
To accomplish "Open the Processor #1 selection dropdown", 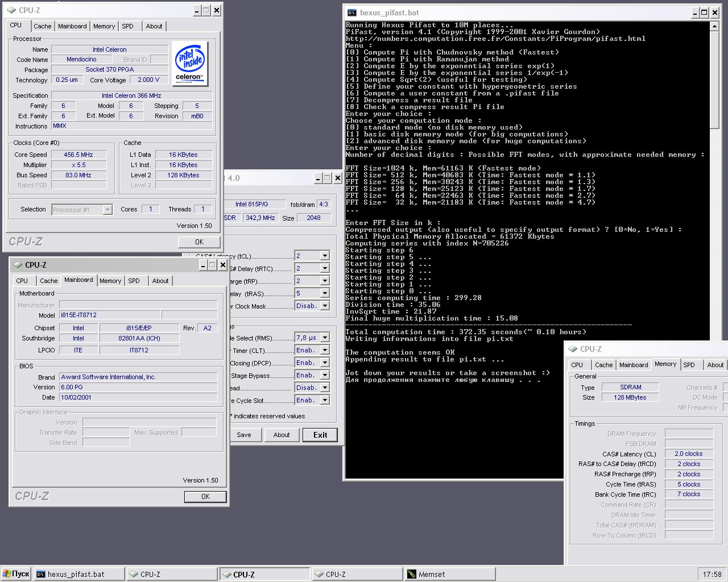I will (x=107, y=210).
